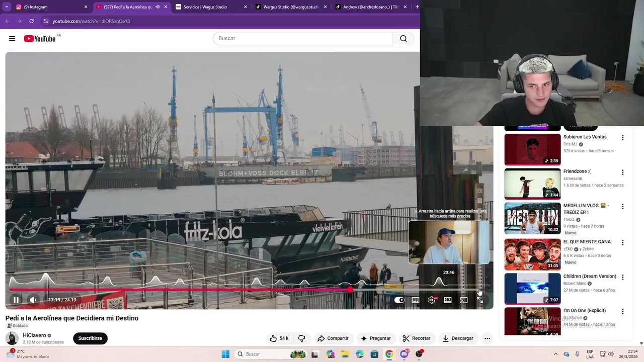Open the player settings gear
The width and height of the screenshot is (644, 362).
coord(432,300)
